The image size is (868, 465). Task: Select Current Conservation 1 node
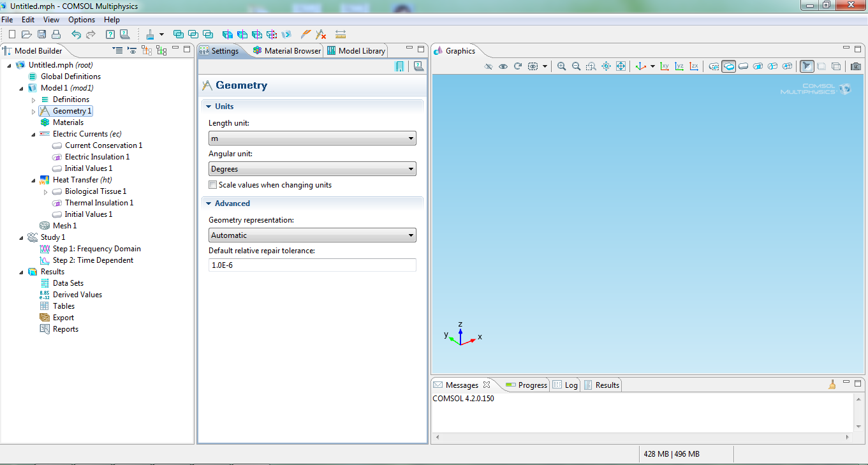click(x=103, y=145)
